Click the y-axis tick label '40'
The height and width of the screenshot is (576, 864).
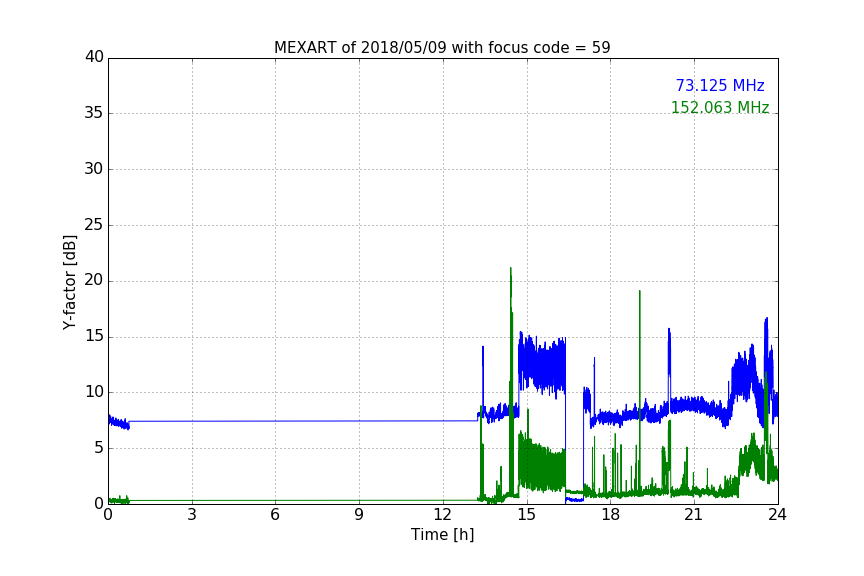(x=94, y=57)
